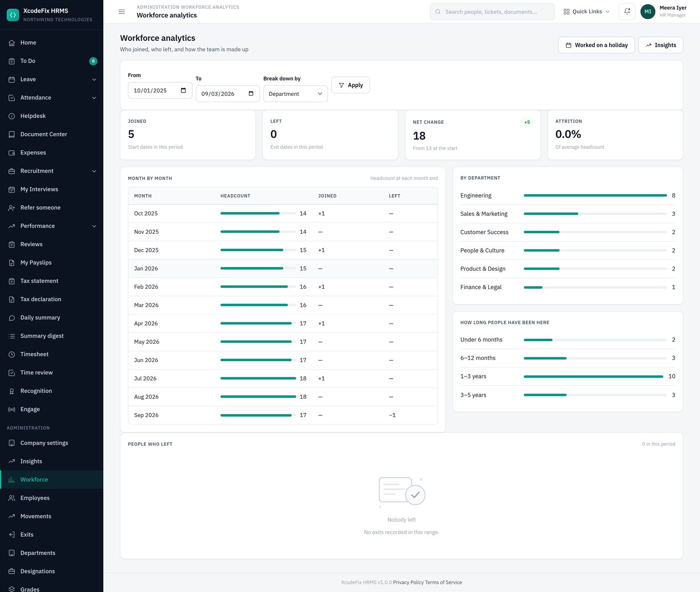The width and height of the screenshot is (700, 592).
Task: Expand the Attendance submenu chevron
Action: pyautogui.click(x=94, y=97)
